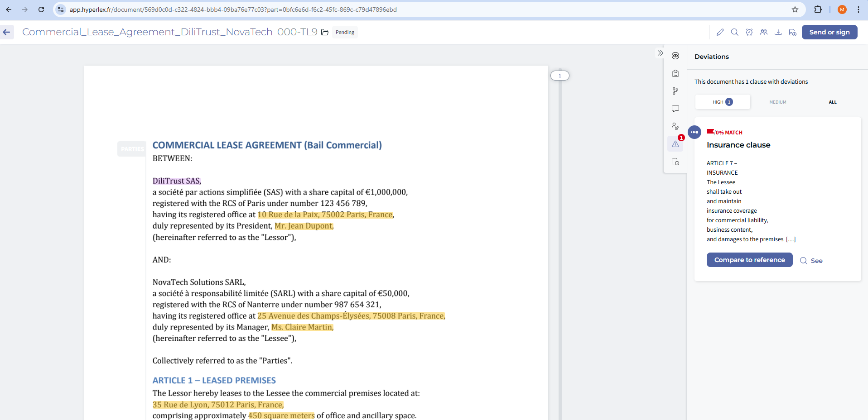Reload the page with the refresh icon
868x420 pixels.
point(41,10)
